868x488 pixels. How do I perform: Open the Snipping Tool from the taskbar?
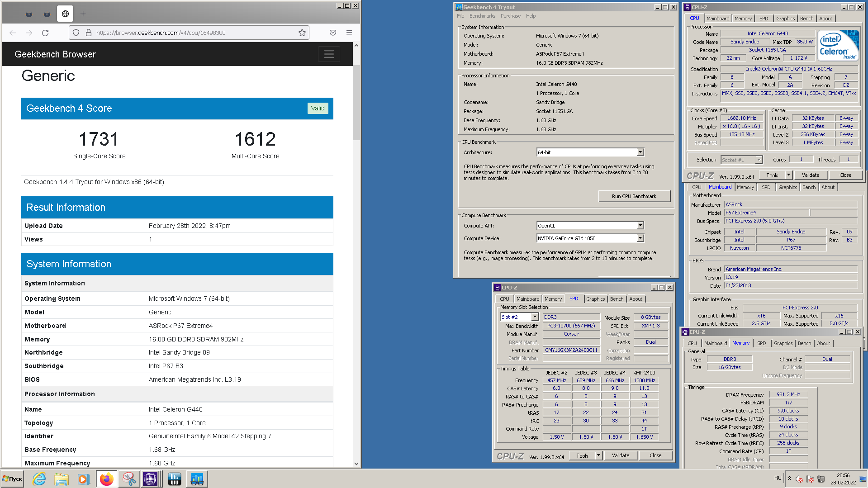click(129, 479)
